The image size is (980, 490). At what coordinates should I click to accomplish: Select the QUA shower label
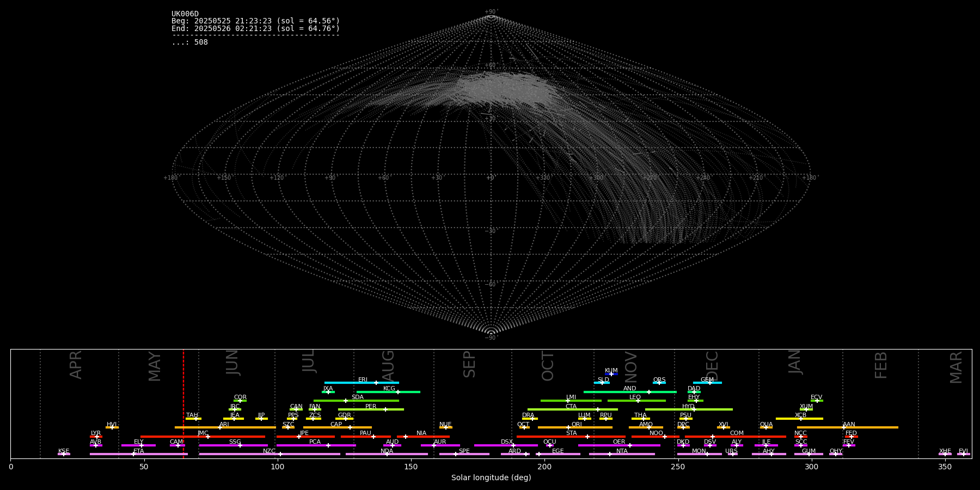click(x=767, y=425)
